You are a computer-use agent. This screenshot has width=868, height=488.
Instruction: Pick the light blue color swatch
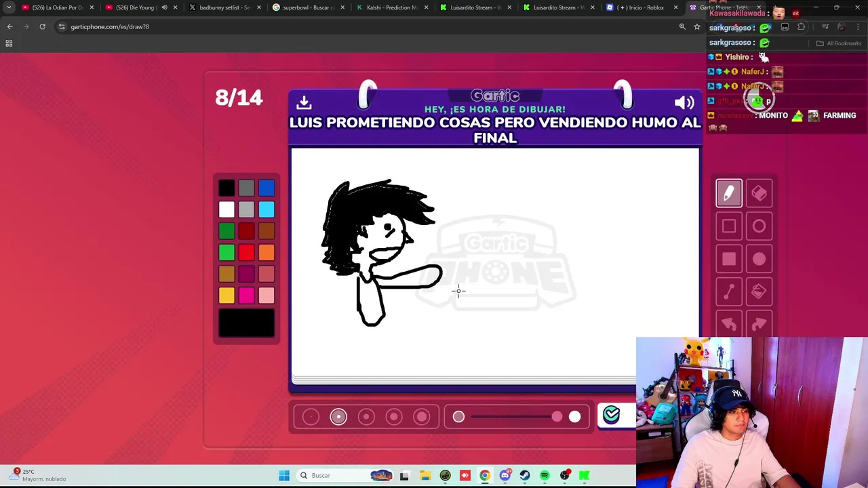coord(267,209)
